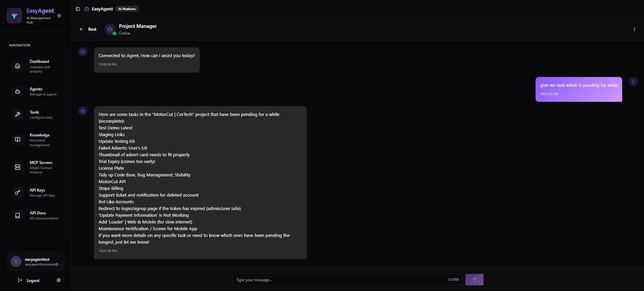The width and height of the screenshot is (644, 291).
Task: Click the Dashboard home icon
Action: coord(18,66)
